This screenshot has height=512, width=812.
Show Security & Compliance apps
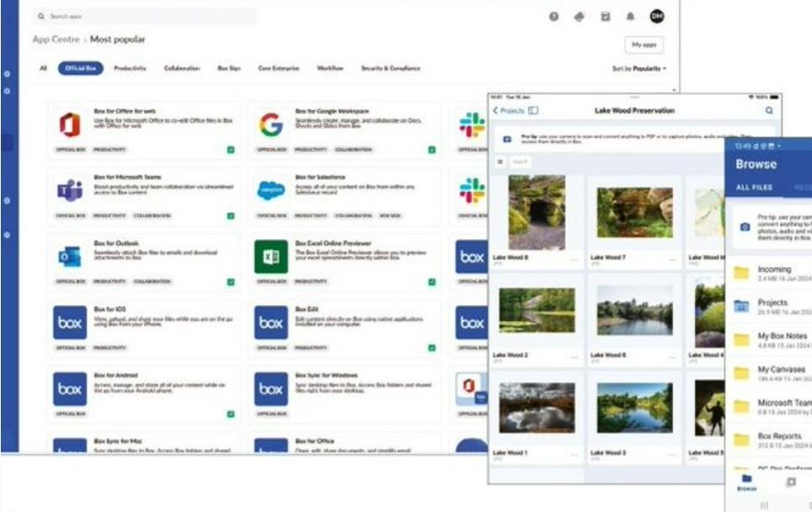click(x=391, y=68)
